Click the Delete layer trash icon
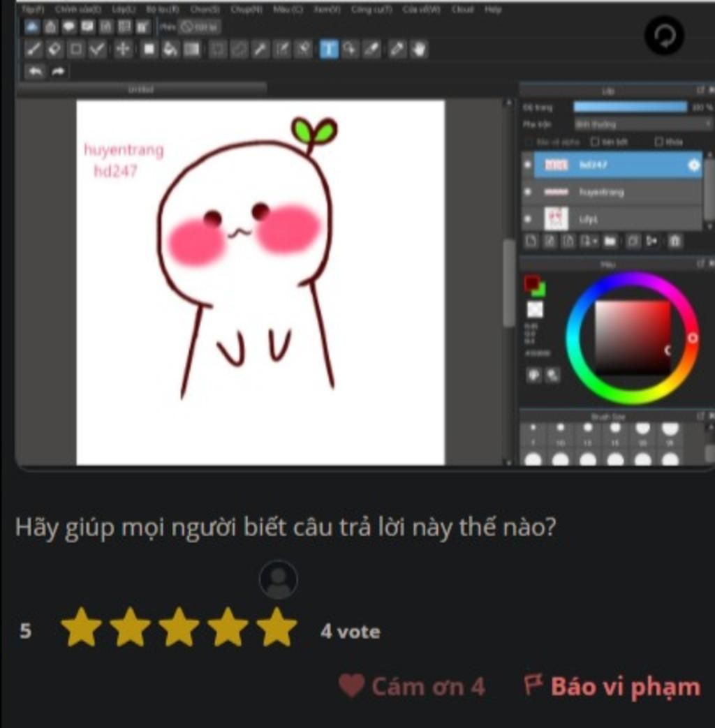Image resolution: width=715 pixels, height=728 pixels. (675, 242)
